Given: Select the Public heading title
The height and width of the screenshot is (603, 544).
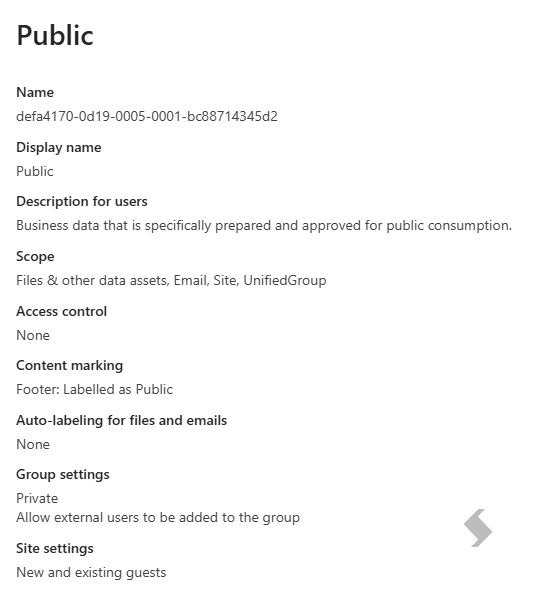Looking at the screenshot, I should click(x=55, y=35).
